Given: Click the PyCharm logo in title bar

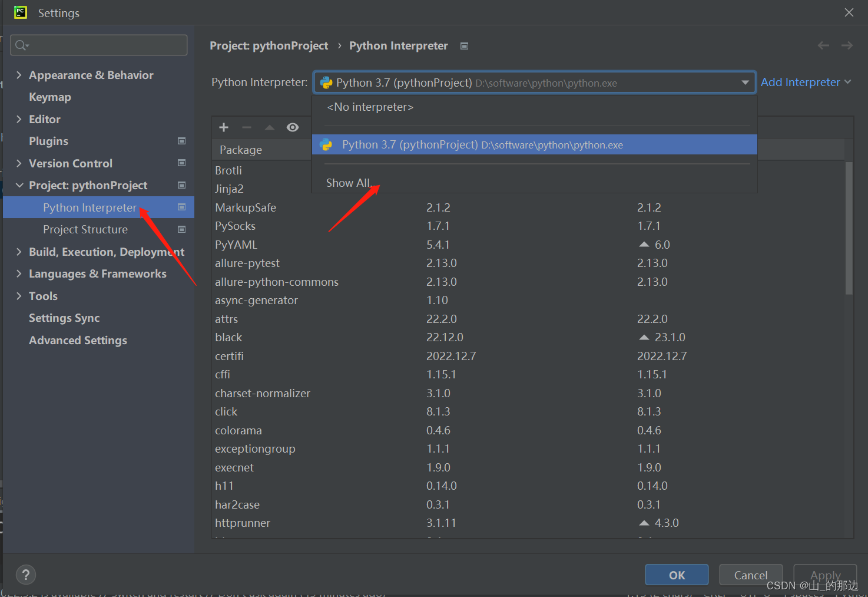Looking at the screenshot, I should [x=21, y=12].
